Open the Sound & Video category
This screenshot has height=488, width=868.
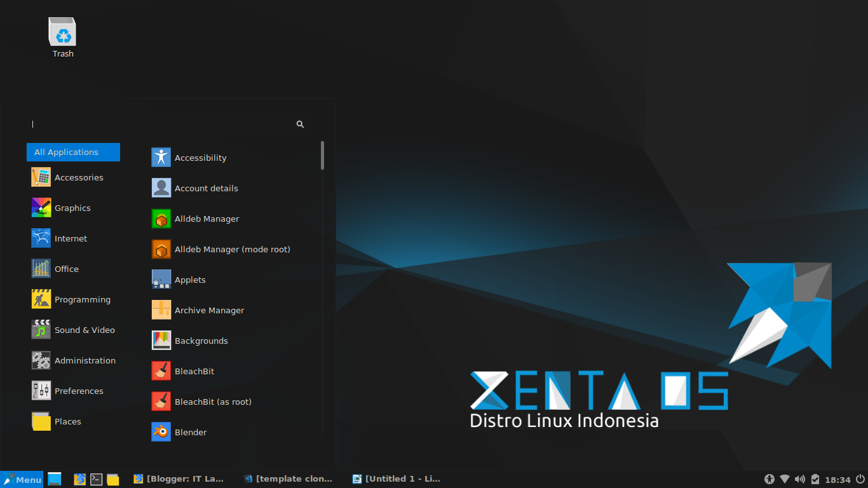point(73,330)
